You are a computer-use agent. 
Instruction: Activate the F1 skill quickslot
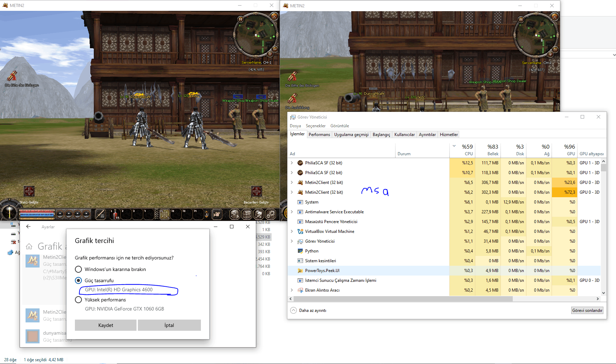[x=164, y=214]
